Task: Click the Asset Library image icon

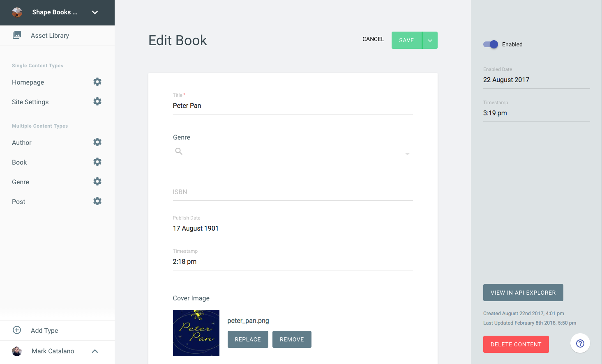Action: tap(17, 35)
